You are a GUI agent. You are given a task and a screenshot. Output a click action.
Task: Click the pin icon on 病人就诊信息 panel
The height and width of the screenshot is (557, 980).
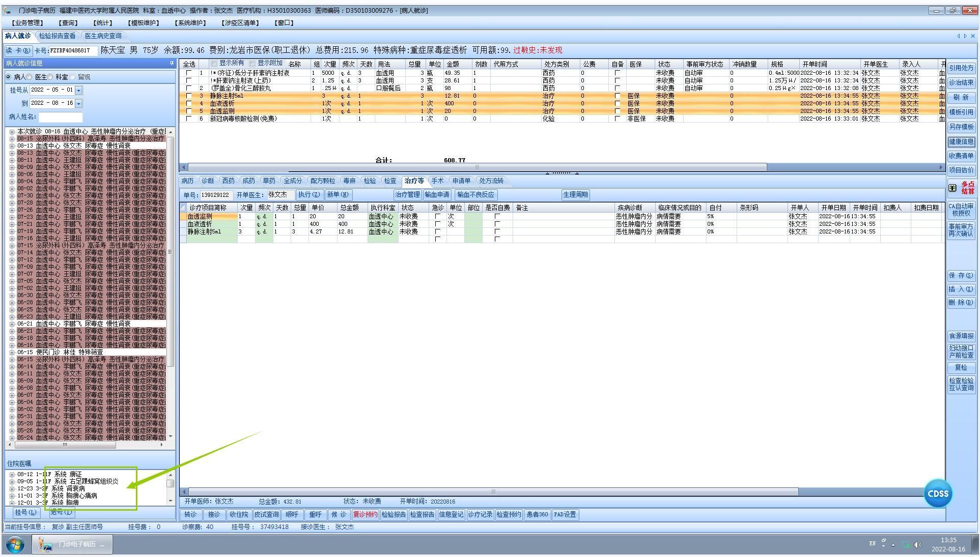(x=172, y=64)
